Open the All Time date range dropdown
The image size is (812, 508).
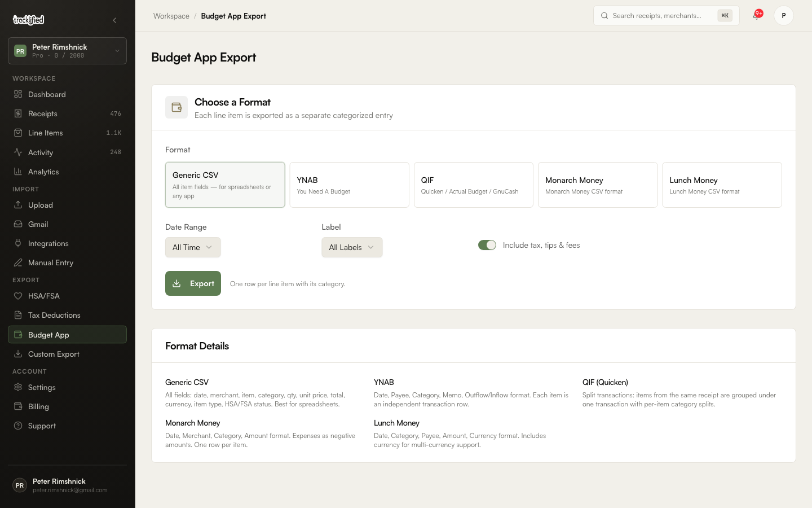193,247
